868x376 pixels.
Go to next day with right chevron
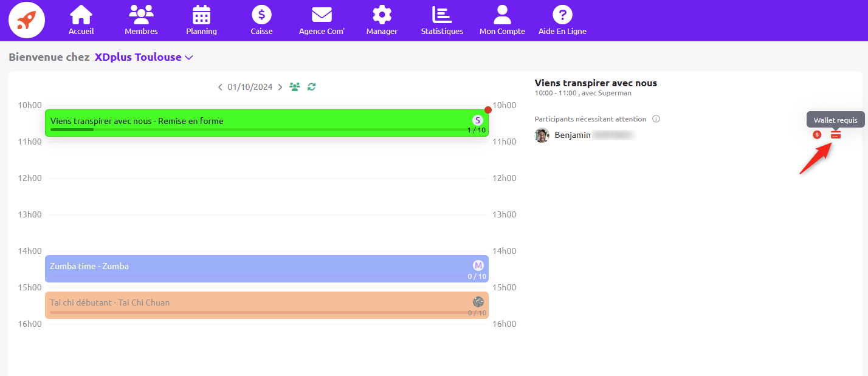pyautogui.click(x=280, y=87)
